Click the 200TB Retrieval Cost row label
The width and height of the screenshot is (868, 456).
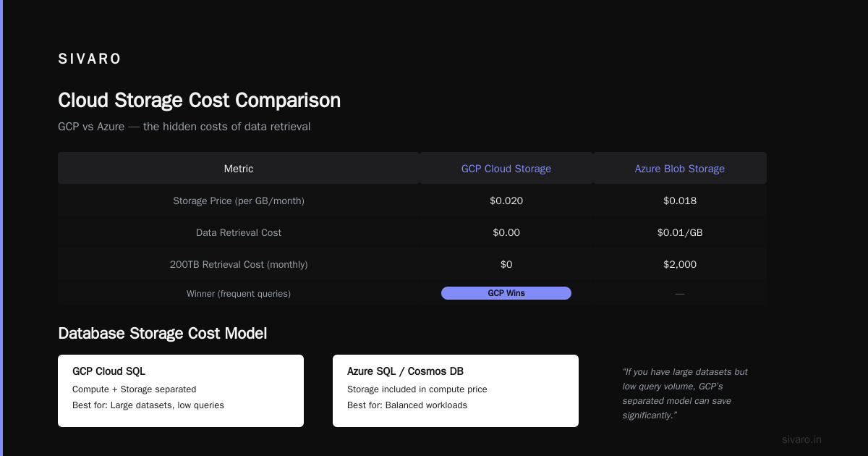coord(239,264)
